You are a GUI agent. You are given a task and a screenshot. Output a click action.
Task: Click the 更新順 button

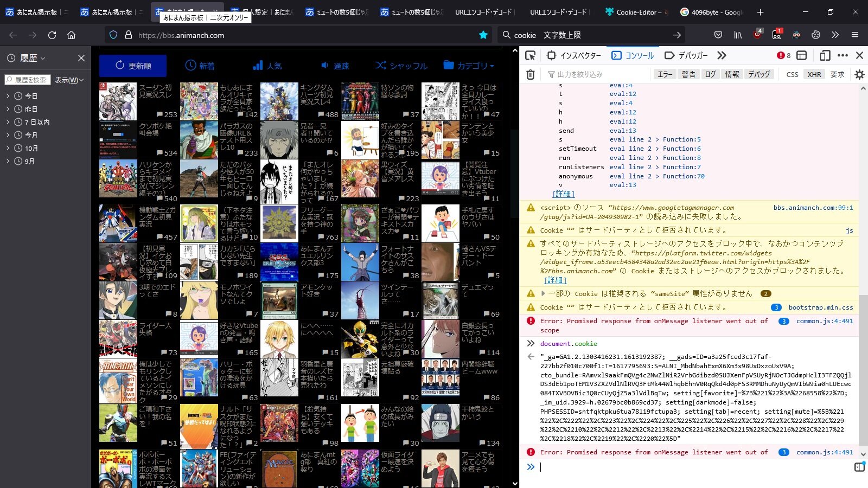[133, 66]
